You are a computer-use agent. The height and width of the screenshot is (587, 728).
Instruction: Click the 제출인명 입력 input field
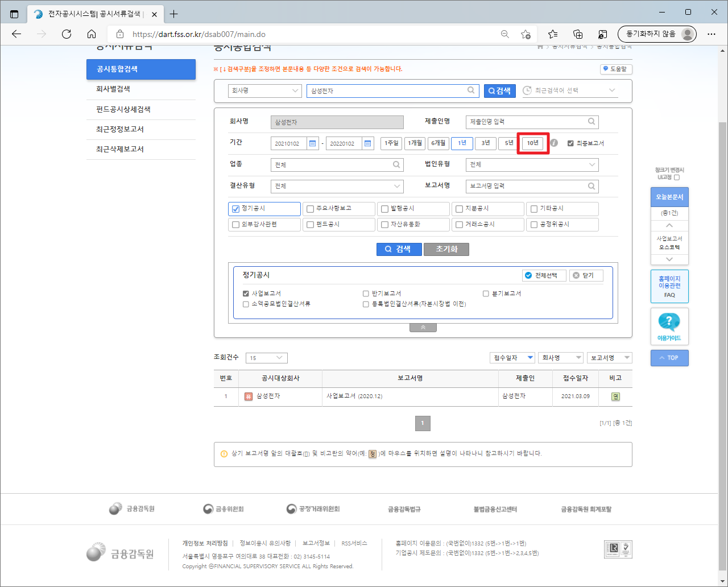(x=532, y=121)
